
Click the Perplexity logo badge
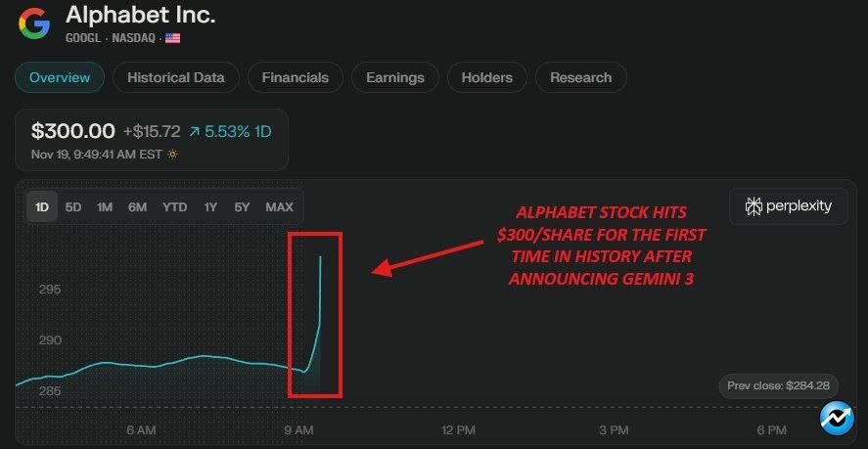point(788,206)
